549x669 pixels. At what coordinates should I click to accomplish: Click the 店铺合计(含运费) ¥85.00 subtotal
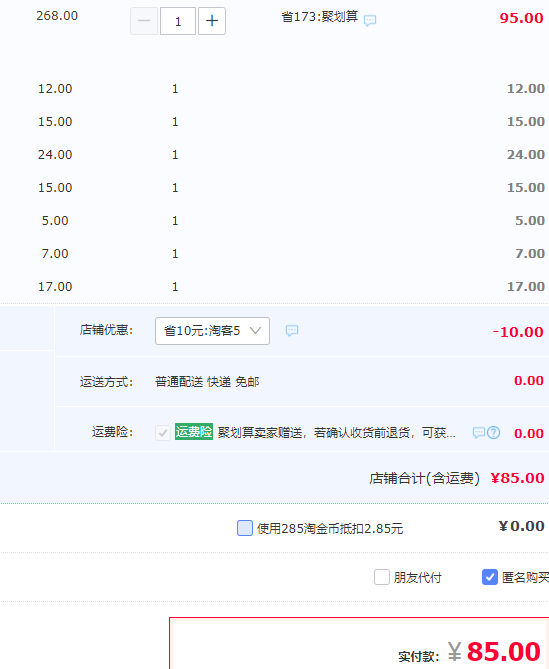pos(456,478)
